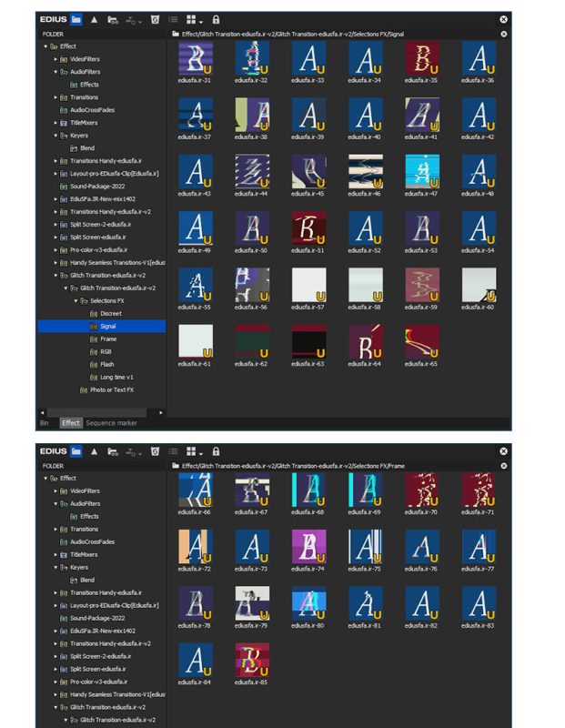Open Frame folder in Signal window tree
This screenshot has height=728, width=565.
107,339
